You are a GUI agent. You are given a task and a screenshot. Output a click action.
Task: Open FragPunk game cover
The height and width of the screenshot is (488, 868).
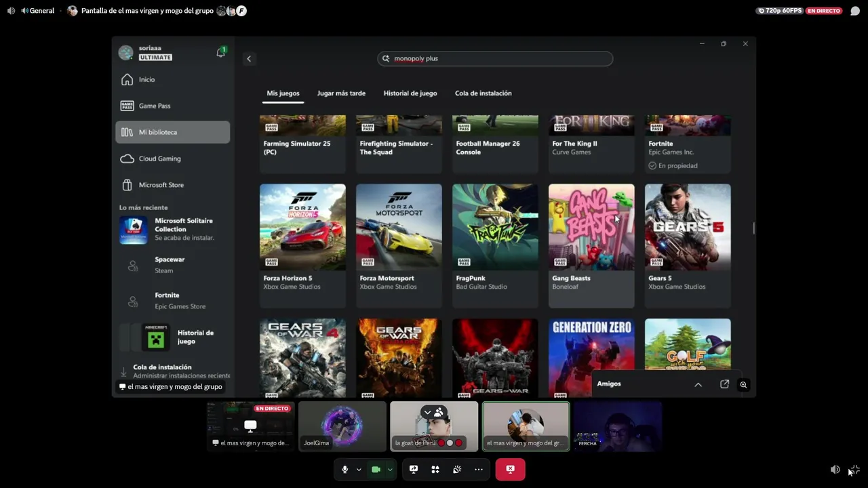495,226
